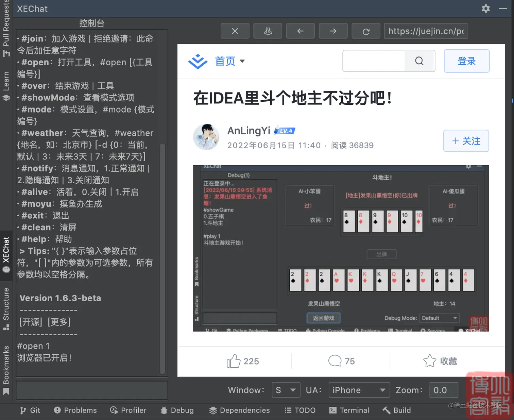This screenshot has width=514, height=420.
Task: Click the URL address field
Action: pyautogui.click(x=426, y=31)
